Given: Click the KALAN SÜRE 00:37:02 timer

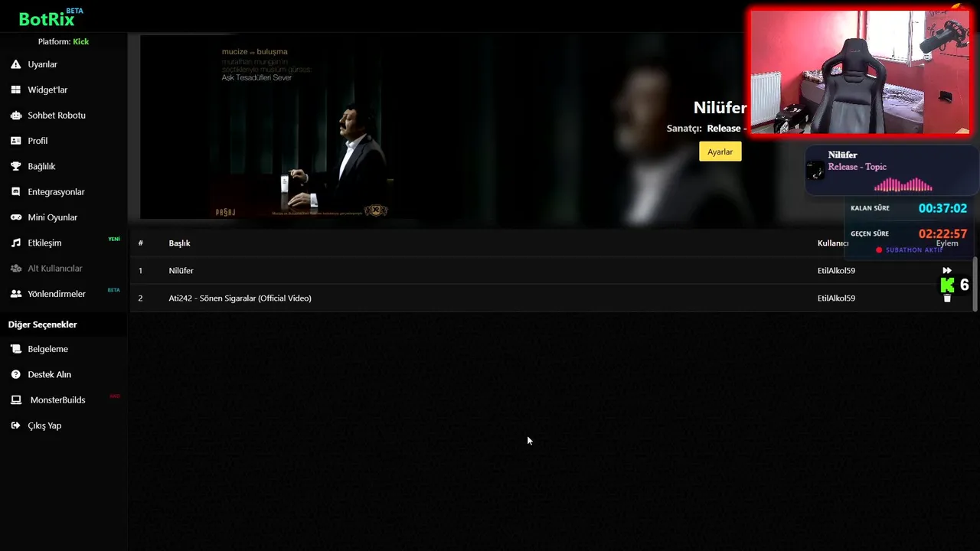Looking at the screenshot, I should [x=942, y=208].
